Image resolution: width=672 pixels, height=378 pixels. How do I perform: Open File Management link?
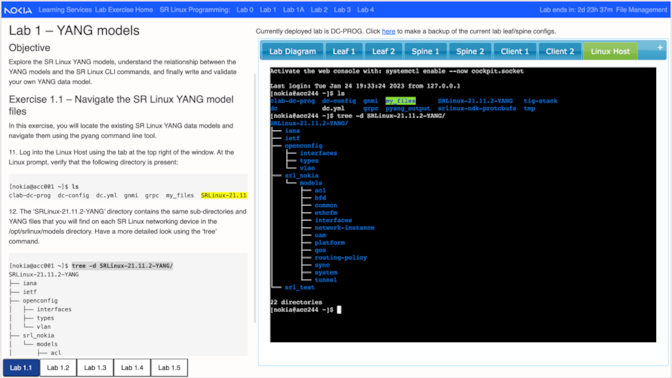[642, 10]
